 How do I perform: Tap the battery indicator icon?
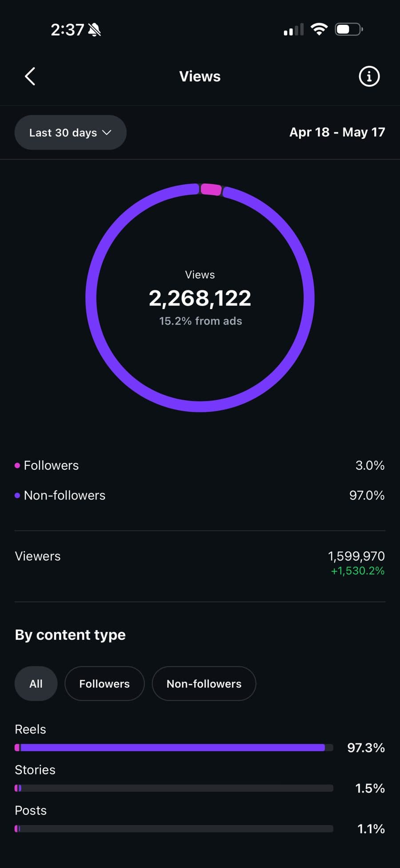(x=349, y=30)
